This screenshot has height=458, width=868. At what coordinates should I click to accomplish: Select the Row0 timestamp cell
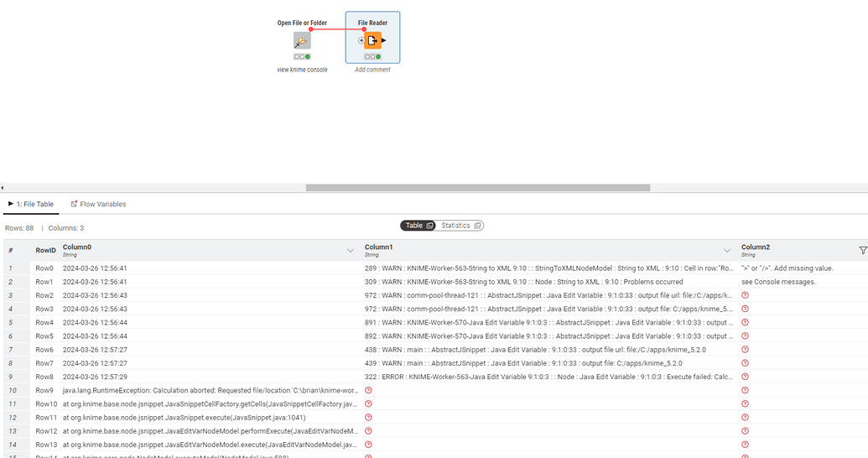pyautogui.click(x=95, y=268)
